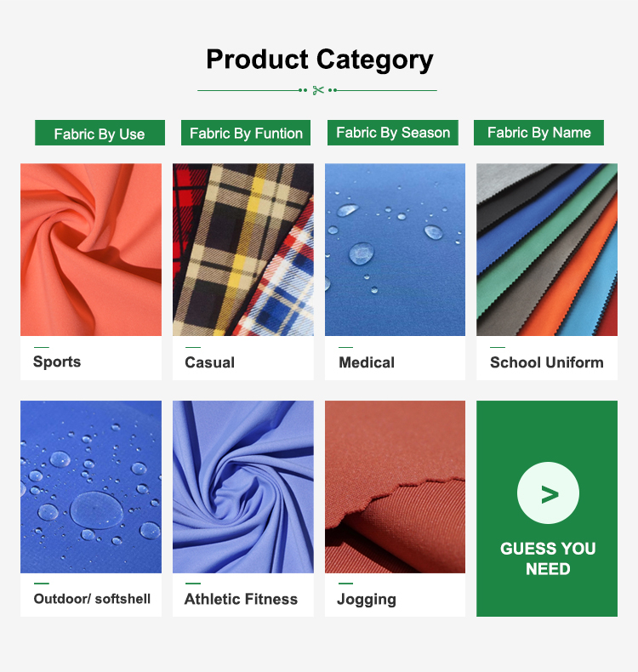Open the Jogging red fabric thumbnail
The image size is (638, 672).
tap(395, 487)
